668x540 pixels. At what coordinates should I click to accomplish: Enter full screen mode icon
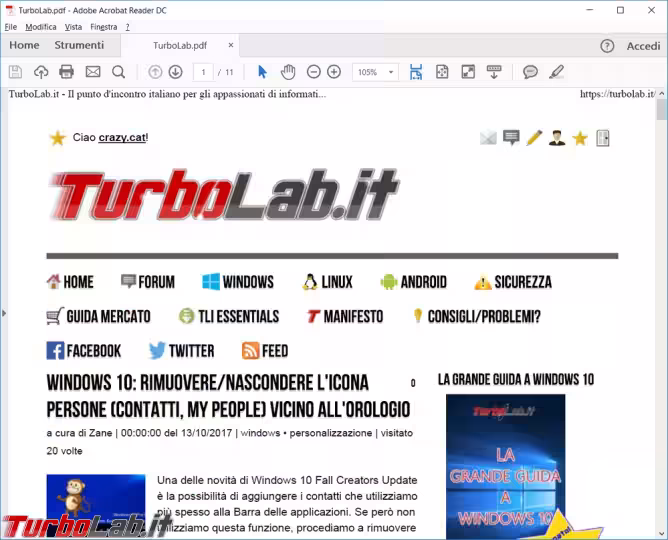tap(468, 72)
